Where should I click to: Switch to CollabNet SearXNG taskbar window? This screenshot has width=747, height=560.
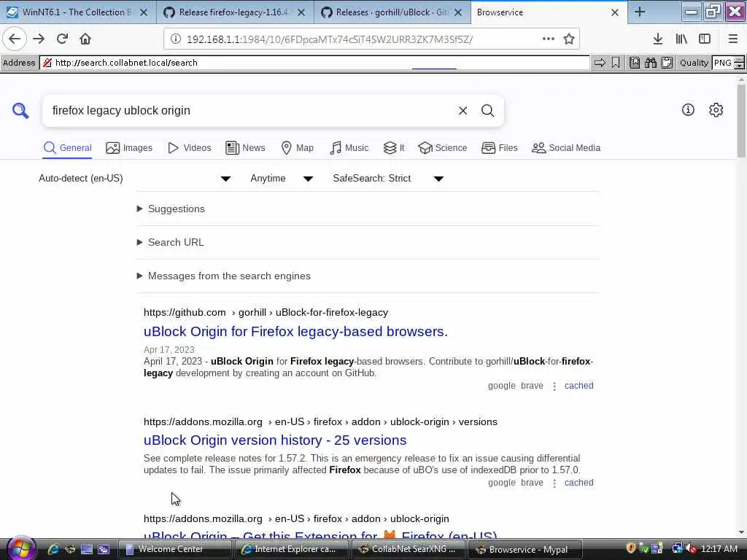(410, 550)
